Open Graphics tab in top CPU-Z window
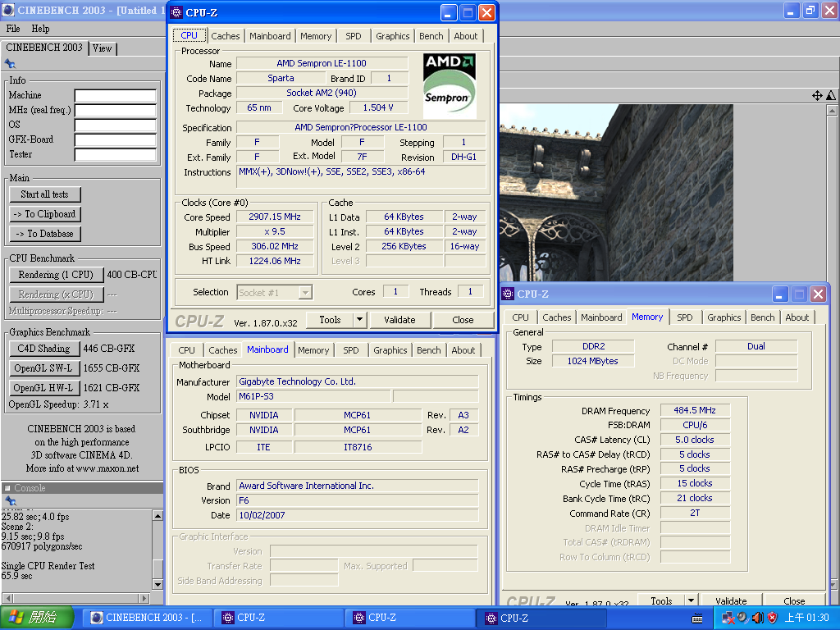 pyautogui.click(x=393, y=36)
